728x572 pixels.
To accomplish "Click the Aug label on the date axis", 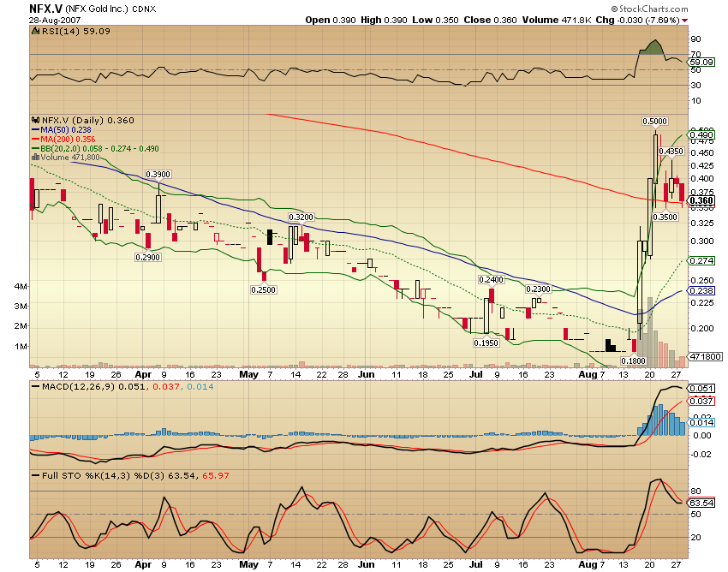I will pos(588,374).
